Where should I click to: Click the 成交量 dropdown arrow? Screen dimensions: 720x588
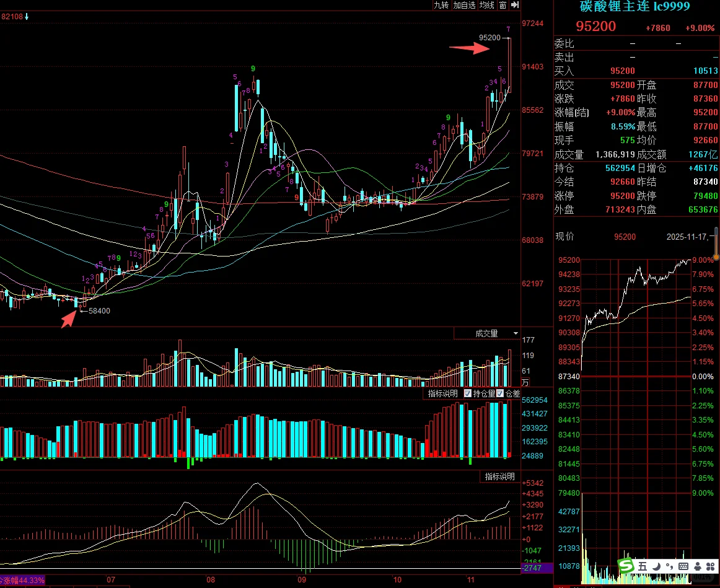tap(516, 334)
